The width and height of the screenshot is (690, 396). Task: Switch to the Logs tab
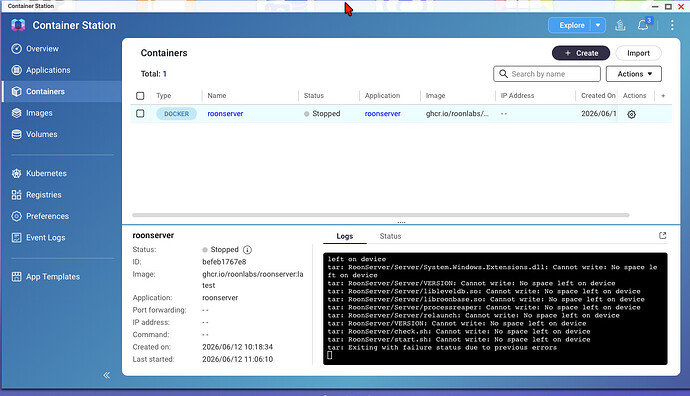coord(345,236)
